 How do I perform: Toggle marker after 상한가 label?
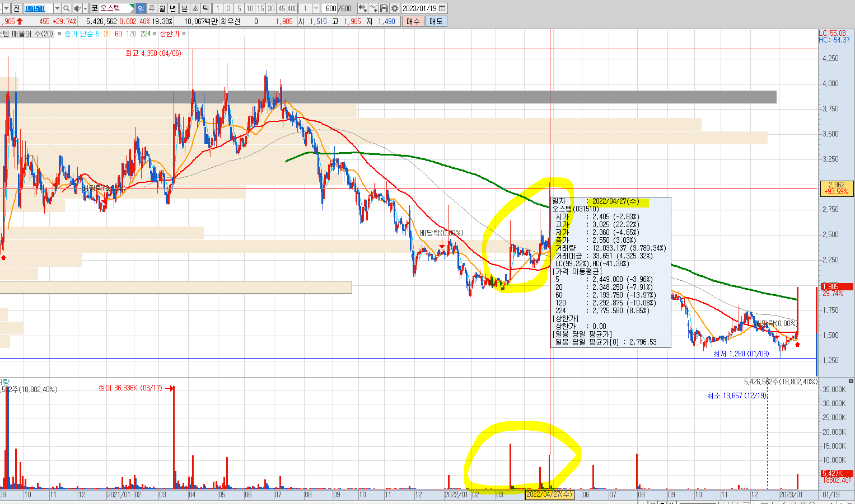click(184, 34)
